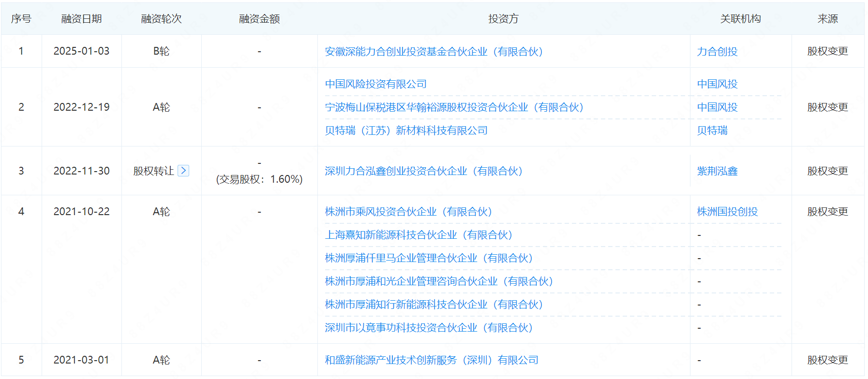
Task: Open investor 深圳力合泓鑫创业投资合伙企业
Action: tap(424, 171)
